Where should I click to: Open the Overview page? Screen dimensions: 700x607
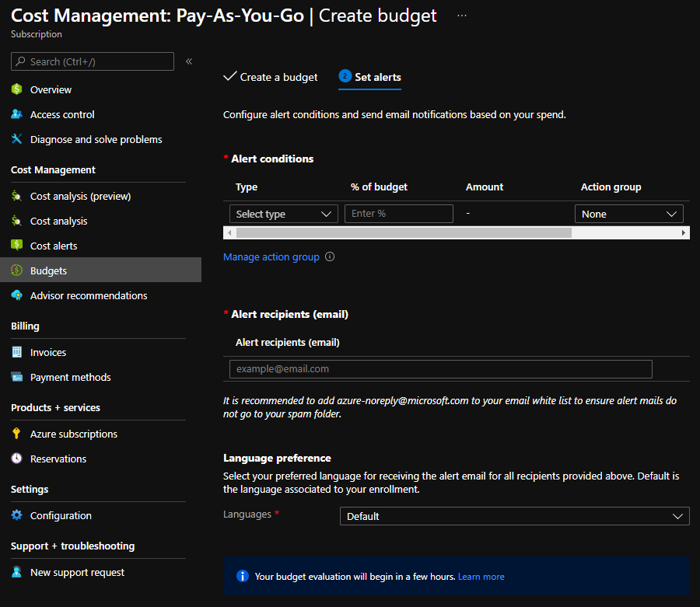point(51,89)
